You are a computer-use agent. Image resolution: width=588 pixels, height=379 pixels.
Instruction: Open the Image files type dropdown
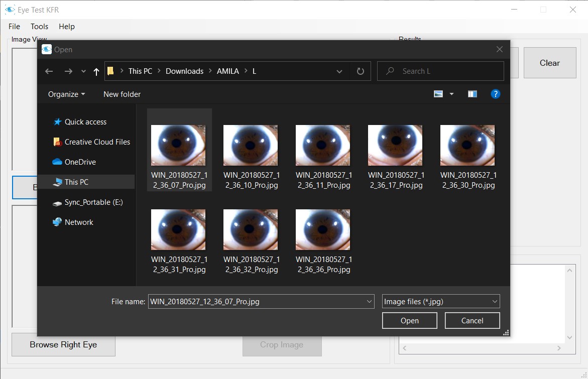tap(440, 302)
